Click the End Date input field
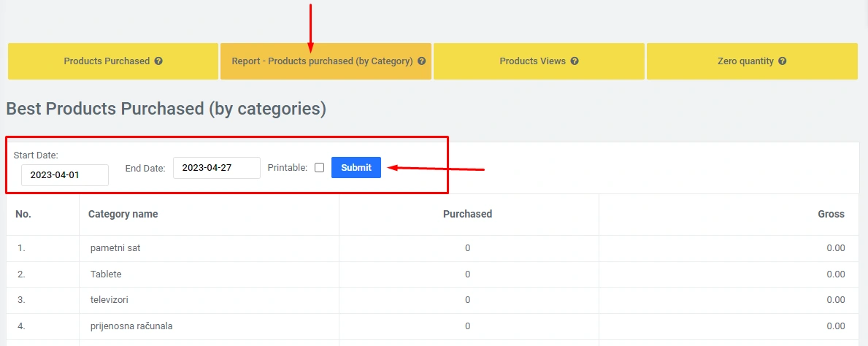Image resolution: width=868 pixels, height=346 pixels. 217,168
